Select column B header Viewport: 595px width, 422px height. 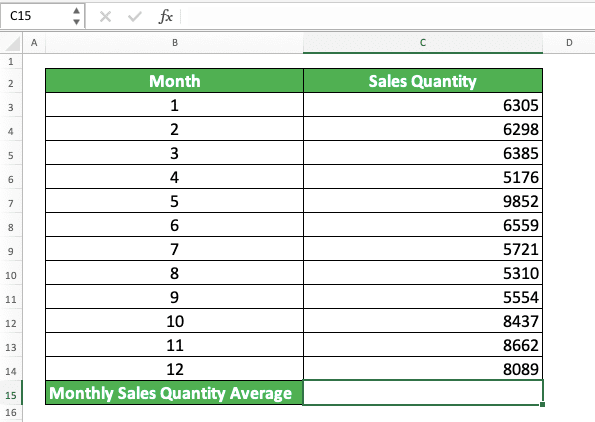tap(175, 43)
